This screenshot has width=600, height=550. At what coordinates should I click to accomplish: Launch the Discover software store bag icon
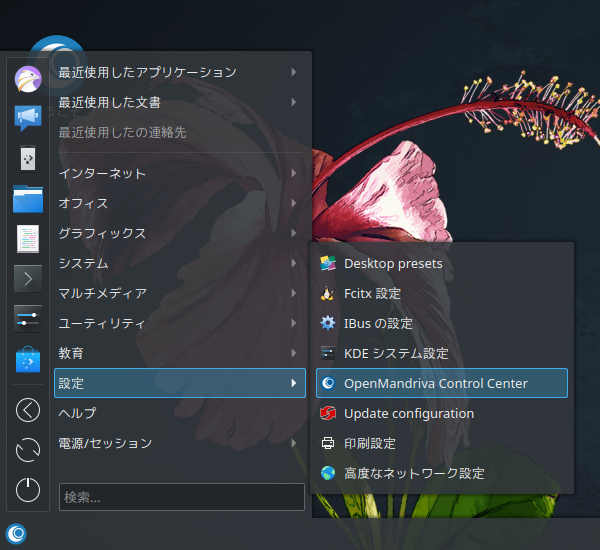(28, 359)
